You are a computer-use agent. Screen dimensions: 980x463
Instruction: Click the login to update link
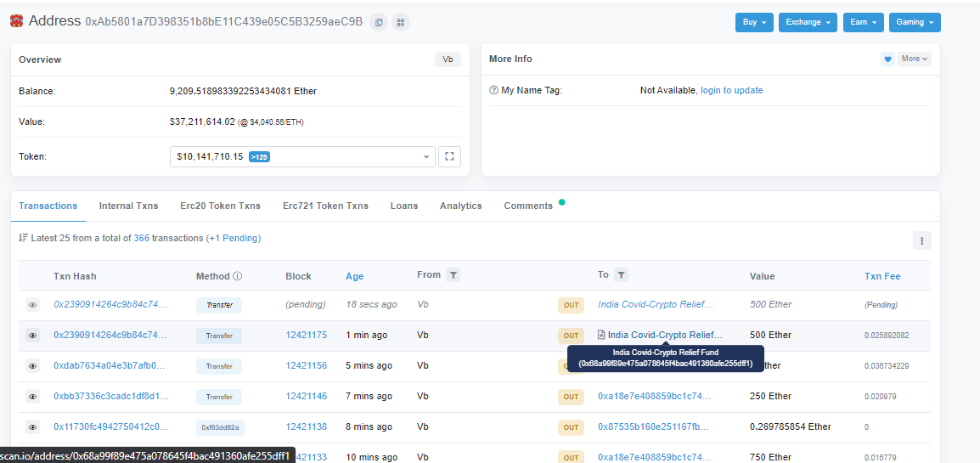coord(731,91)
